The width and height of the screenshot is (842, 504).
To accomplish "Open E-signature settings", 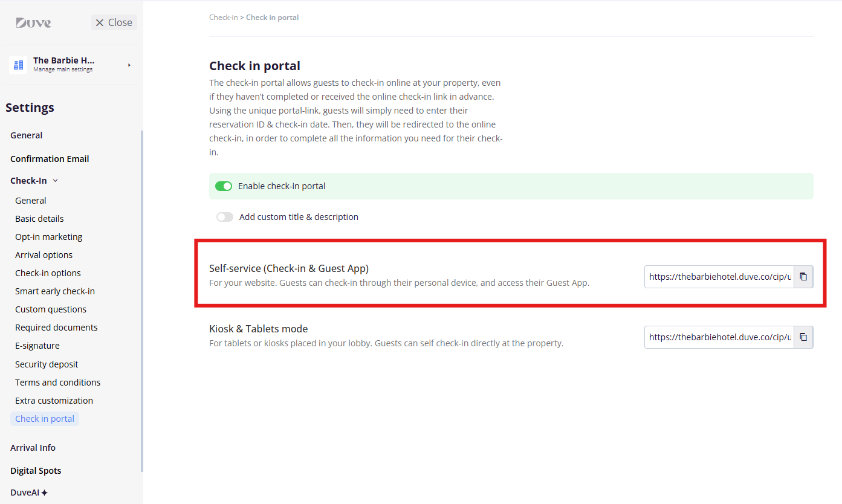I will point(37,346).
